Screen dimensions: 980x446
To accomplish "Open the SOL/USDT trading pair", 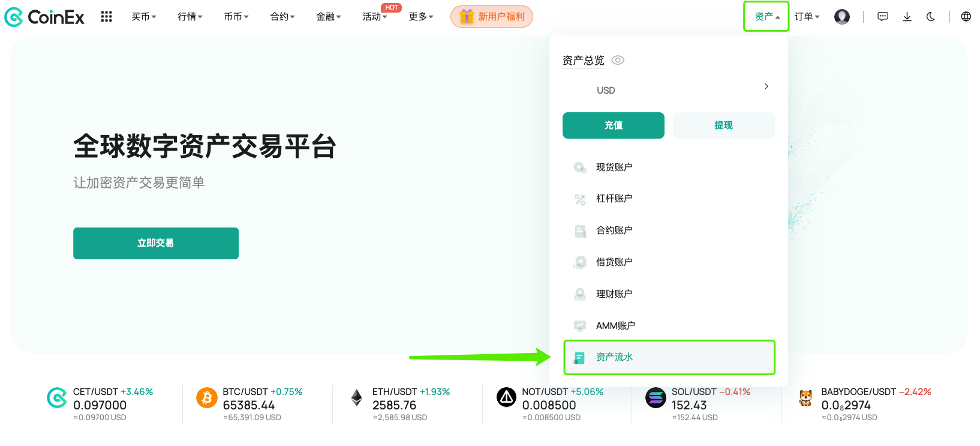I will tap(694, 392).
